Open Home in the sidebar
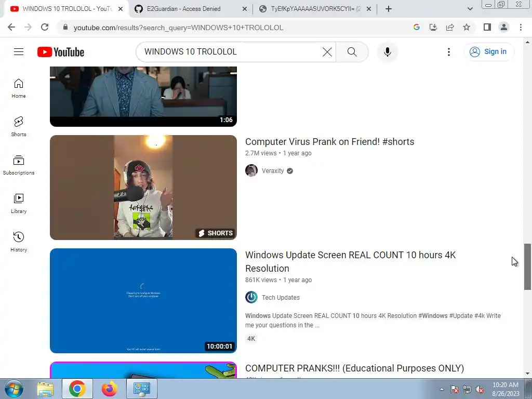Screen dimensions: 532x399 pyautogui.click(x=19, y=88)
